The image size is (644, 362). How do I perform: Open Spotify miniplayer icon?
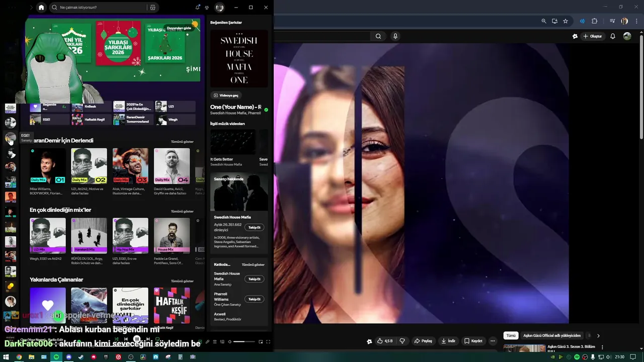261,342
